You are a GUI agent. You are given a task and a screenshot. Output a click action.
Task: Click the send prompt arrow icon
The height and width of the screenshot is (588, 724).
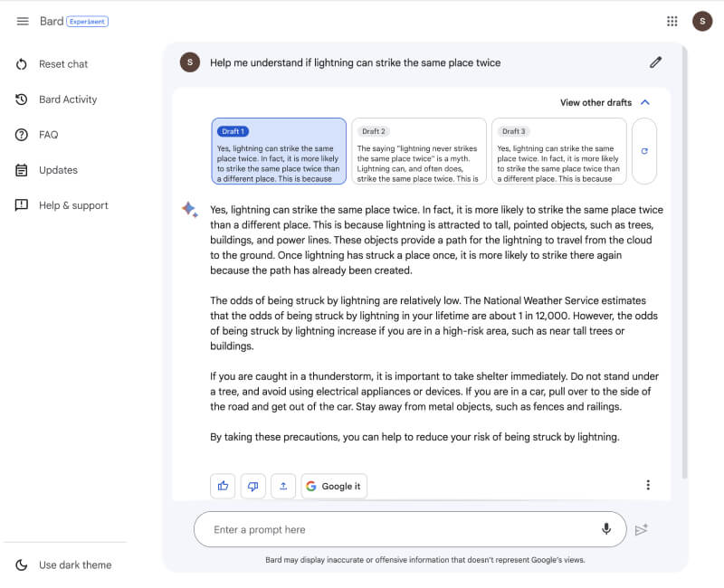pos(642,530)
